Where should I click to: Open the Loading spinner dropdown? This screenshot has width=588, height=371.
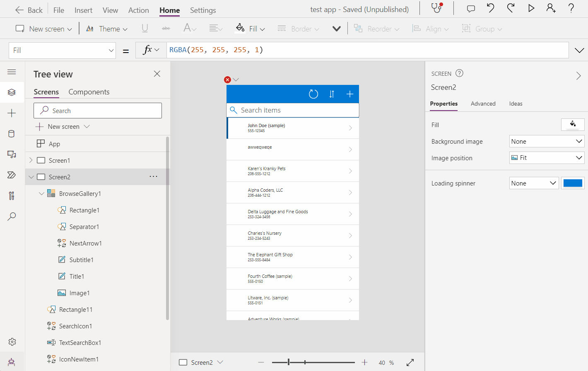pos(534,183)
